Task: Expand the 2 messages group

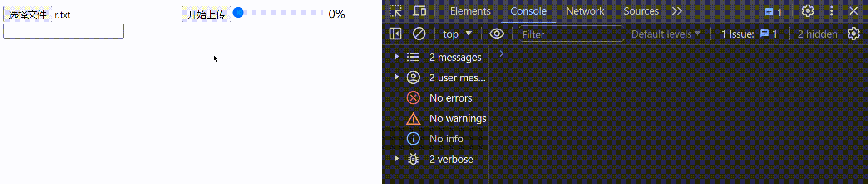Action: (396, 57)
